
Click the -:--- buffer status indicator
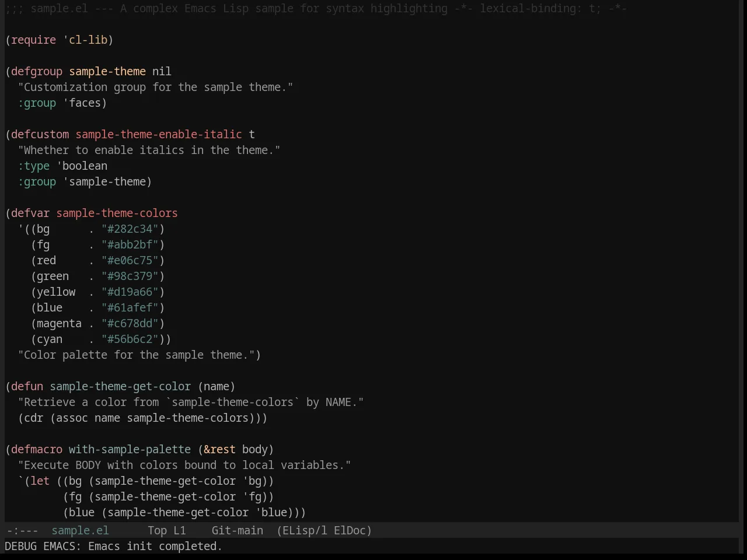click(x=22, y=530)
